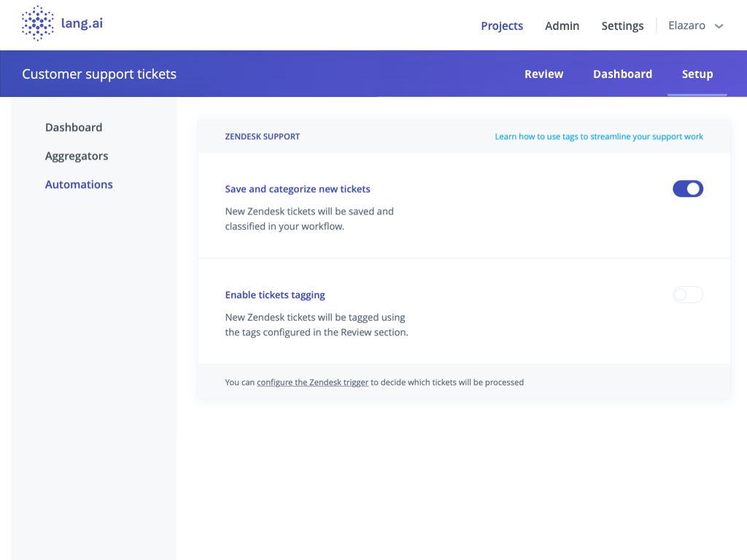Screen dimensions: 747x560
Task: Click the Customer support tickets project title
Action: coord(99,74)
